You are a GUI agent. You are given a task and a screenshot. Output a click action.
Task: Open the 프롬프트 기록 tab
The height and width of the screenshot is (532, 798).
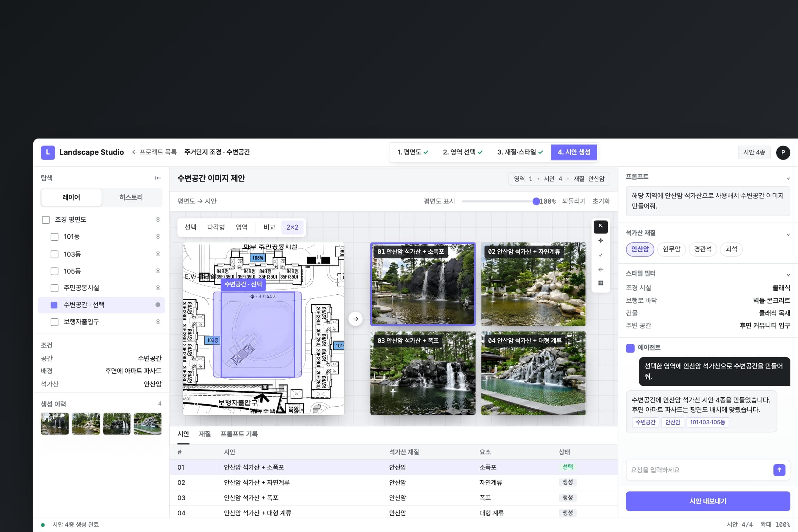(239, 434)
